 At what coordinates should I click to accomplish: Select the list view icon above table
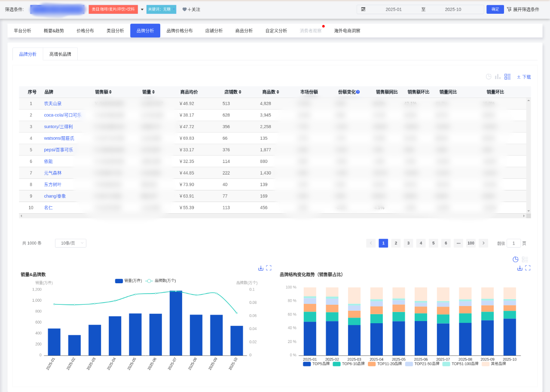(x=507, y=77)
